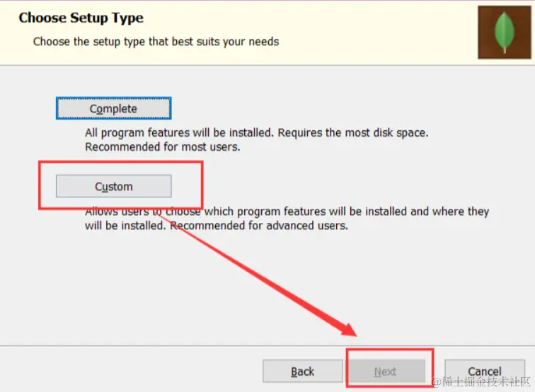This screenshot has height=392, width=535.
Task: Cancel the setup wizard
Action: pos(484,371)
